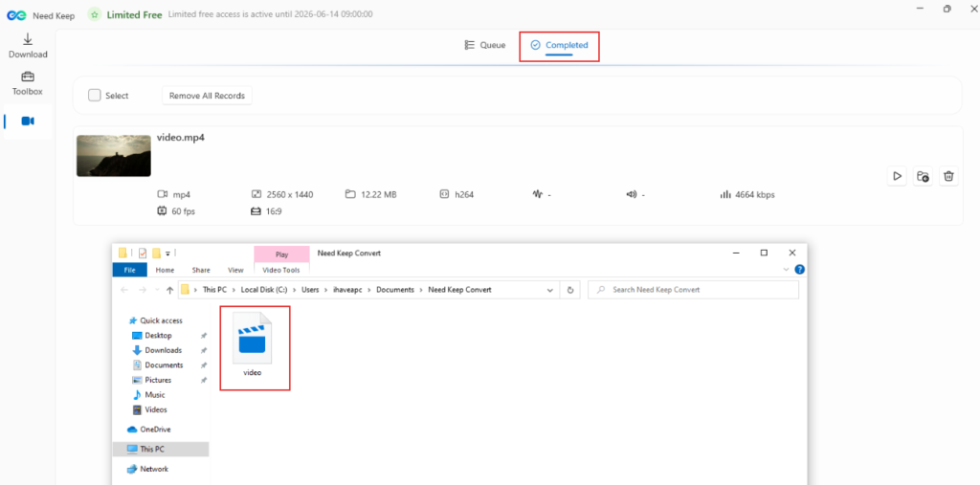Viewport: 980px width, 485px height.
Task: Click Documents in the address path
Action: coord(395,290)
